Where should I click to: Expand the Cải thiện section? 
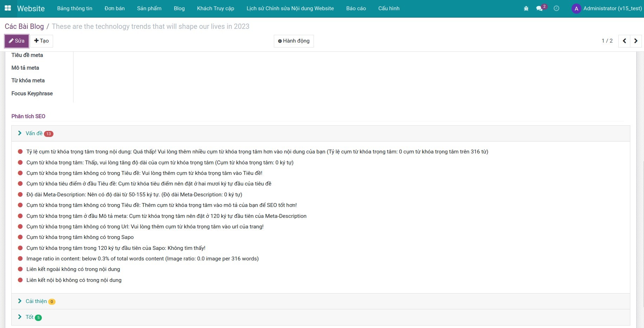[x=36, y=301]
